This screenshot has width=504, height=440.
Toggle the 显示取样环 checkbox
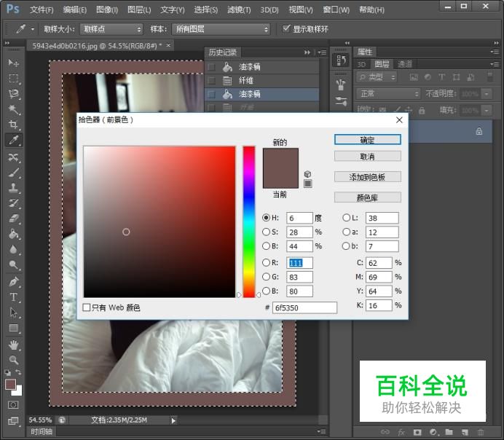coord(286,29)
